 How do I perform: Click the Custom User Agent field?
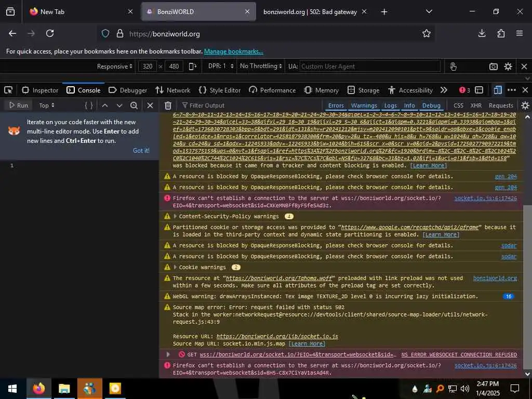[x=370, y=66]
